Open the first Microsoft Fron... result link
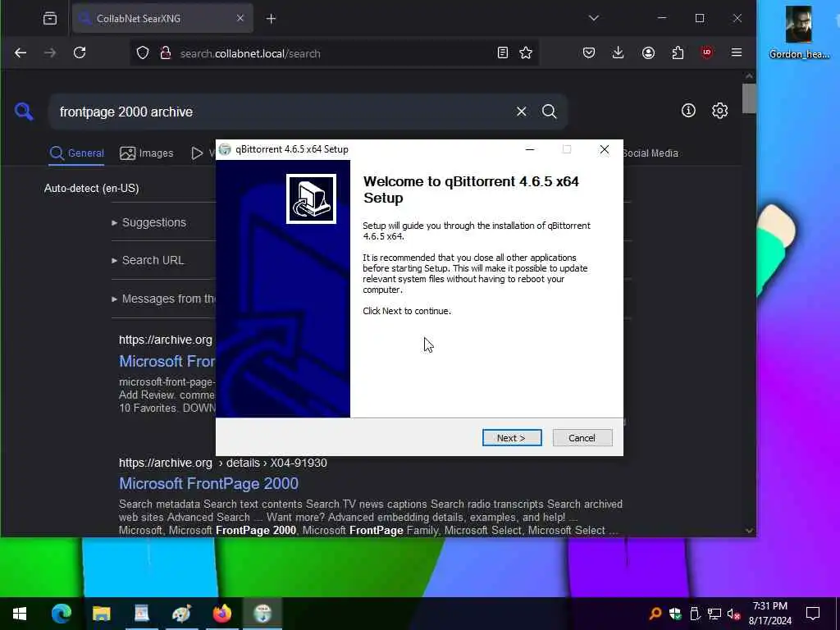The width and height of the screenshot is (840, 630). (x=167, y=362)
